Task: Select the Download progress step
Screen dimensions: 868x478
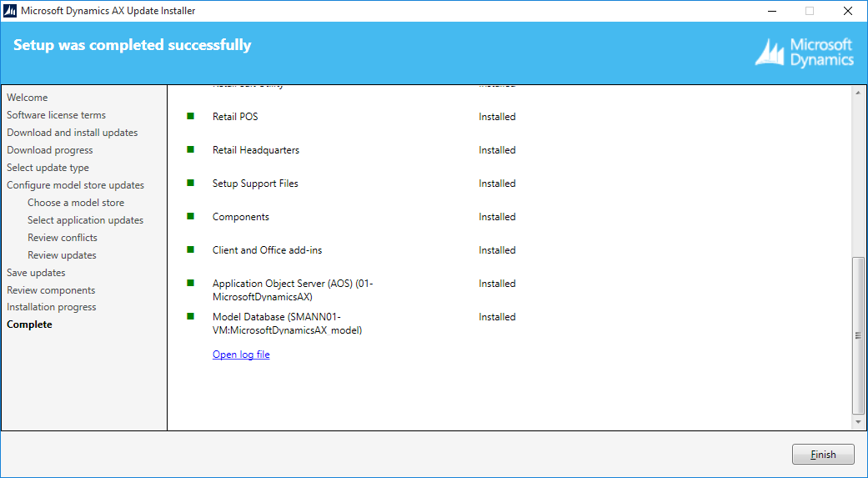Action: pyautogui.click(x=50, y=150)
